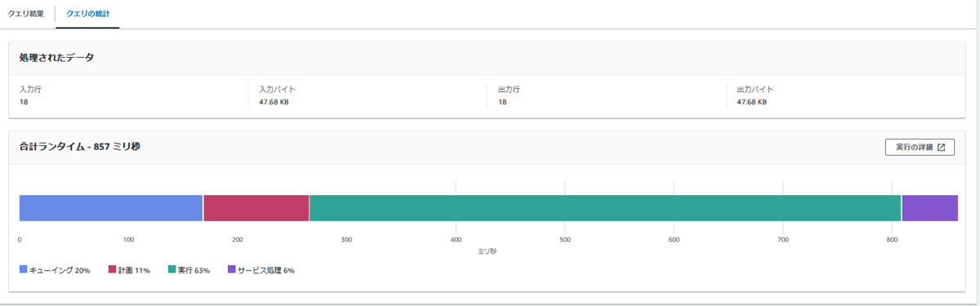Click the blue キューイング legend swatch
980x306 pixels.
[x=24, y=269]
